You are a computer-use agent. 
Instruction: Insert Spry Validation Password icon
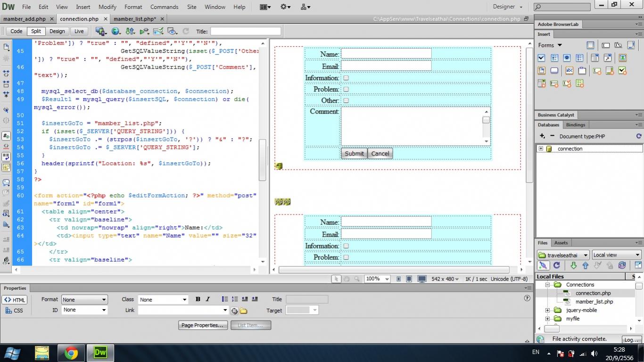pyautogui.click(x=554, y=83)
